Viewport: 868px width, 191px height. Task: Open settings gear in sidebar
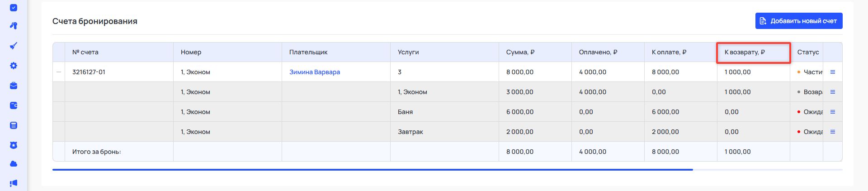pos(14,66)
